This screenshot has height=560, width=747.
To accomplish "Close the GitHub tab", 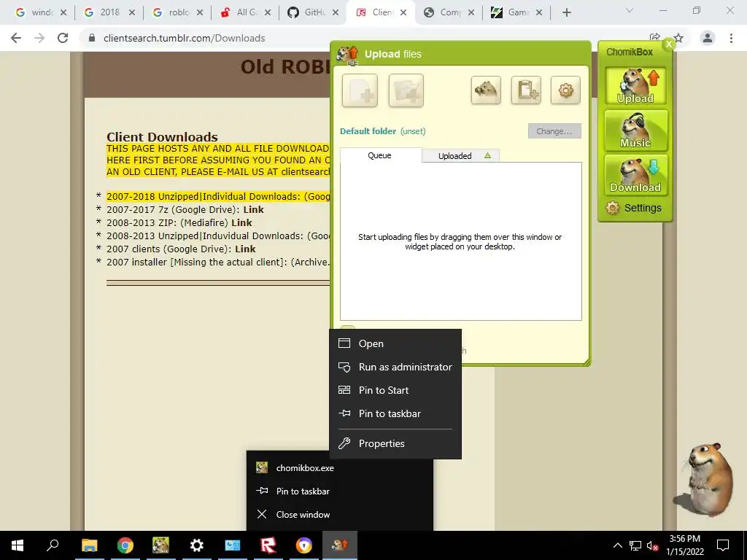I will point(336,13).
